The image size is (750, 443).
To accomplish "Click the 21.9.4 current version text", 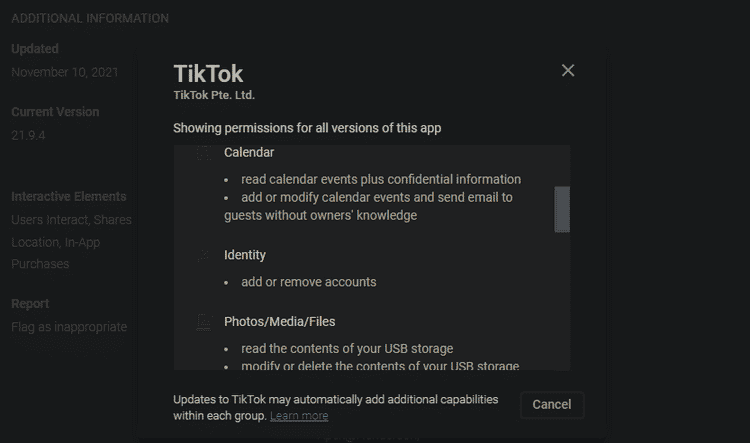I will click(x=28, y=135).
